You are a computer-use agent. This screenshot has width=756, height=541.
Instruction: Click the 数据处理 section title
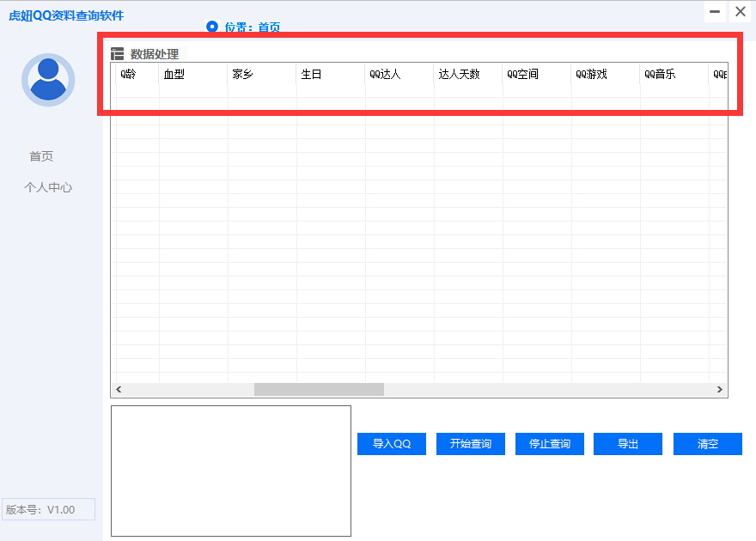click(x=155, y=54)
